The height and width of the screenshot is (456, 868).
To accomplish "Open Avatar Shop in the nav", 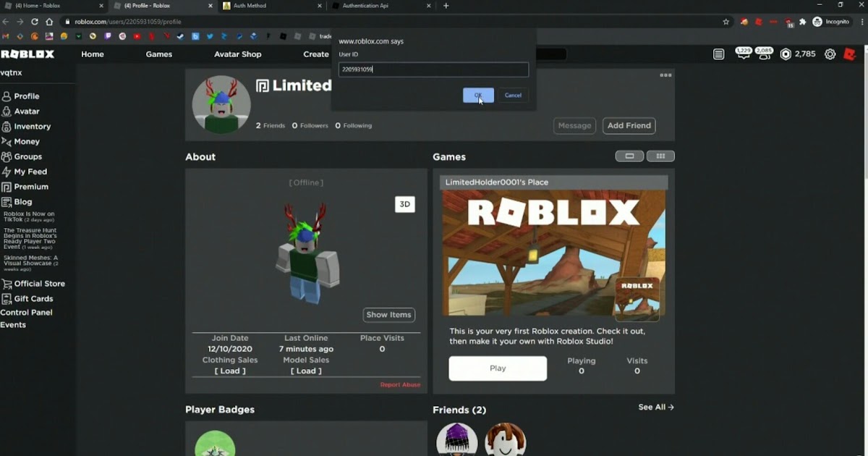I will 238,54.
